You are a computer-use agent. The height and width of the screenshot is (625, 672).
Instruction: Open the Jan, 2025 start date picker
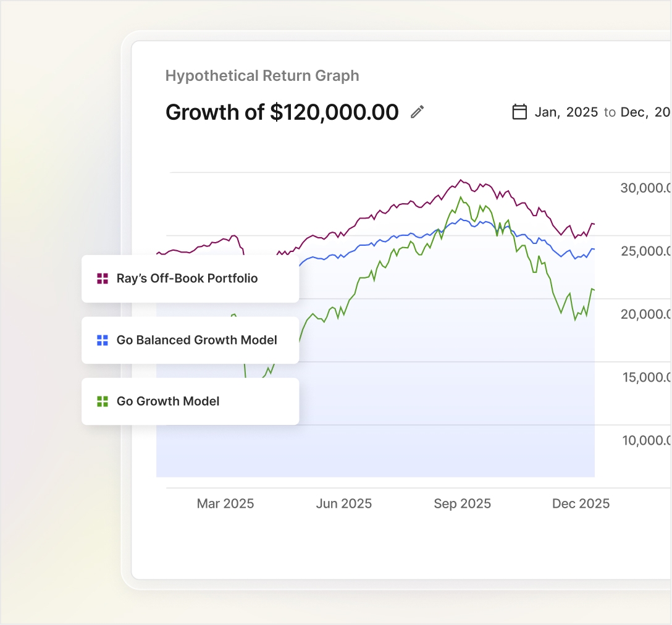click(x=566, y=112)
